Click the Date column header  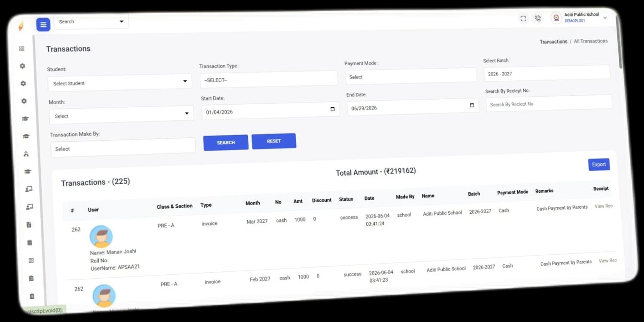click(369, 198)
